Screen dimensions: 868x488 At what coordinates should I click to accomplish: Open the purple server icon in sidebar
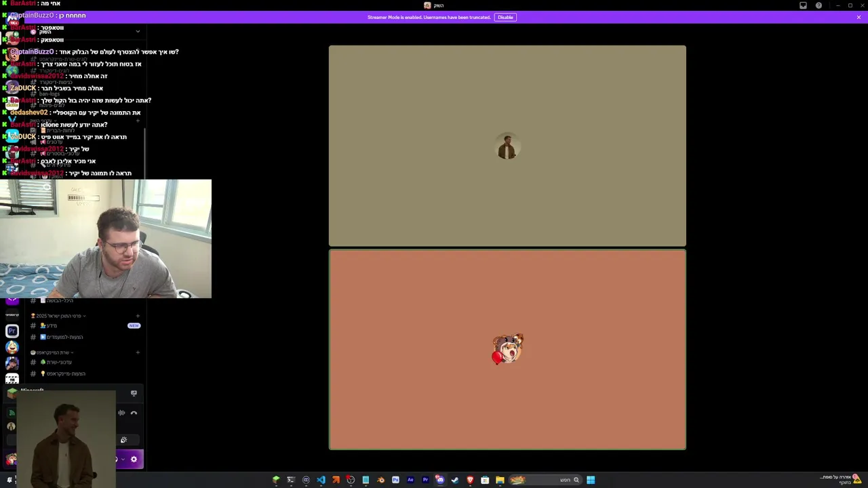[x=12, y=300]
